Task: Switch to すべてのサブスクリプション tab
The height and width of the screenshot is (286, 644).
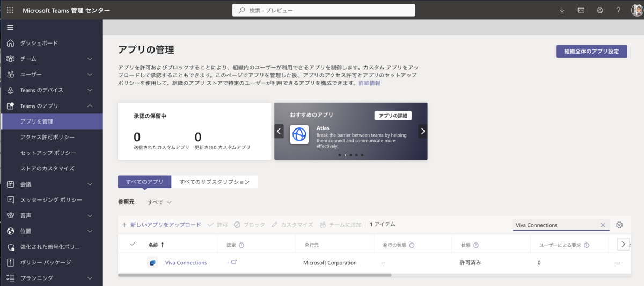Action: [215, 182]
